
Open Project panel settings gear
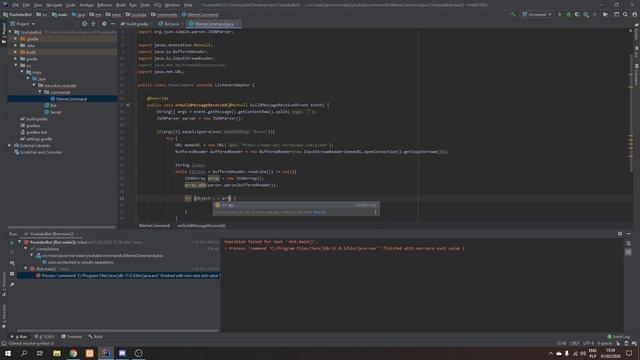point(104,24)
